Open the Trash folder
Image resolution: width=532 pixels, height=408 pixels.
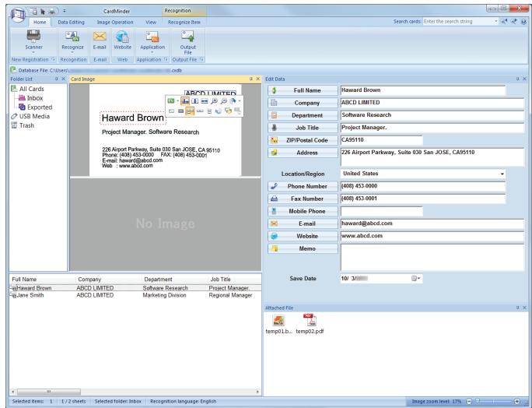point(23,125)
